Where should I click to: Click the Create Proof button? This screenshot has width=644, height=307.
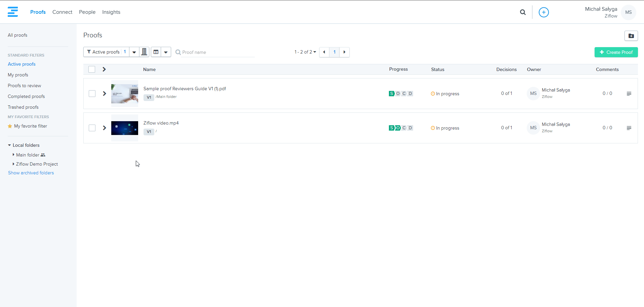click(616, 52)
